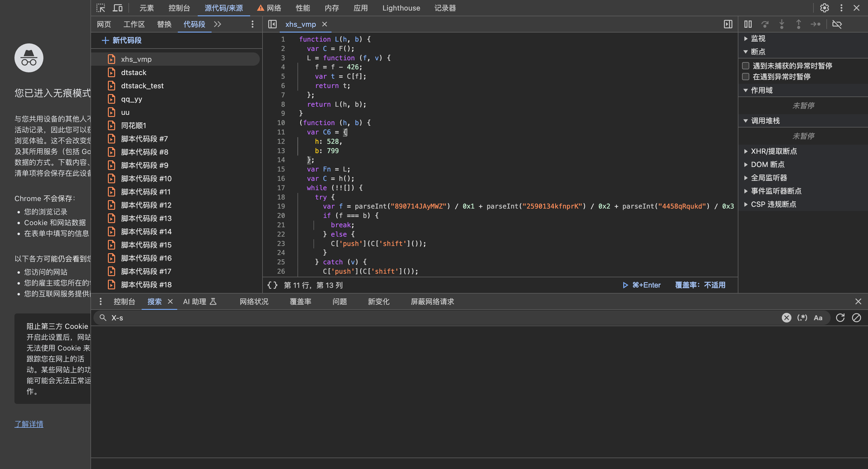This screenshot has height=469, width=868.
Task: Enable pause on uncaught exceptions checkbox
Action: (x=746, y=66)
